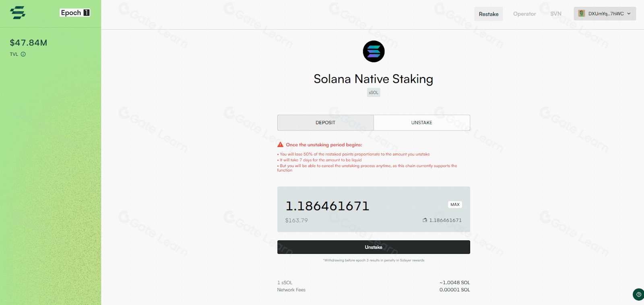This screenshot has height=305, width=644.
Task: Click the black Unstake button
Action: [374, 247]
